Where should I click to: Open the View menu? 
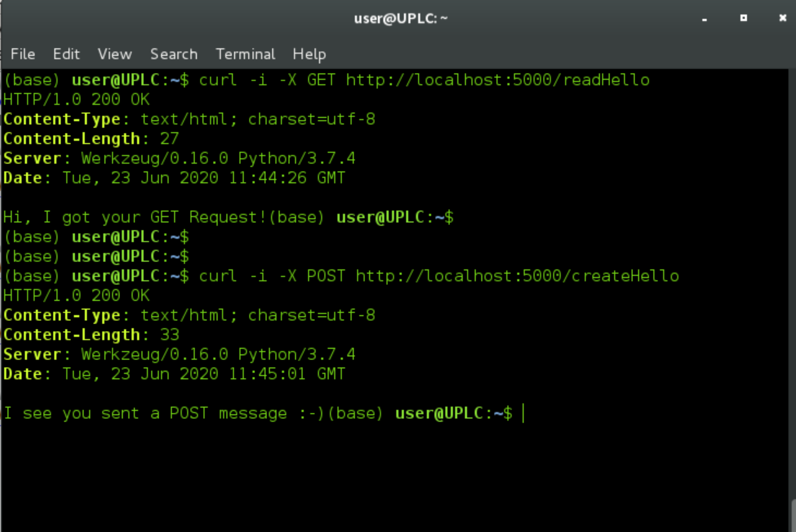point(115,54)
